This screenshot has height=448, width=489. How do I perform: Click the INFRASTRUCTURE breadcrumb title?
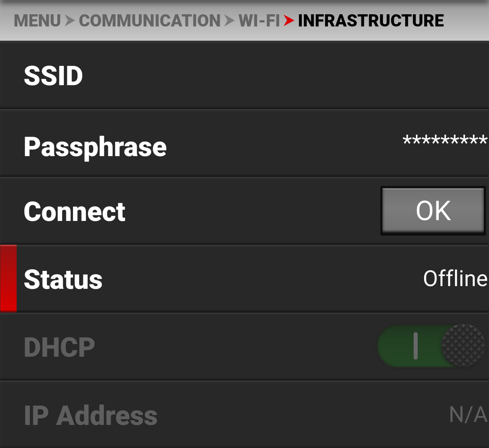[x=371, y=21]
